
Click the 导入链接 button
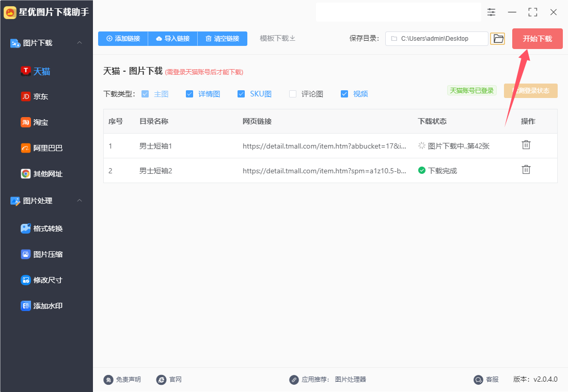click(x=173, y=38)
